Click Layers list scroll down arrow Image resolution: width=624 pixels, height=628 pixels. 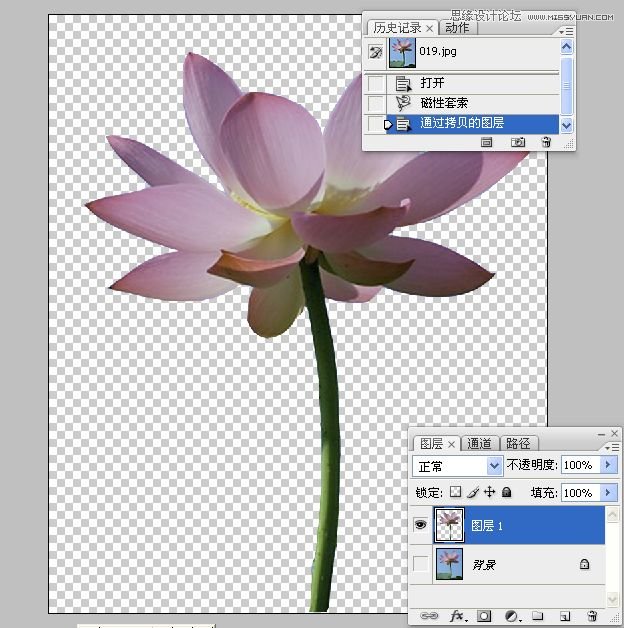612,599
